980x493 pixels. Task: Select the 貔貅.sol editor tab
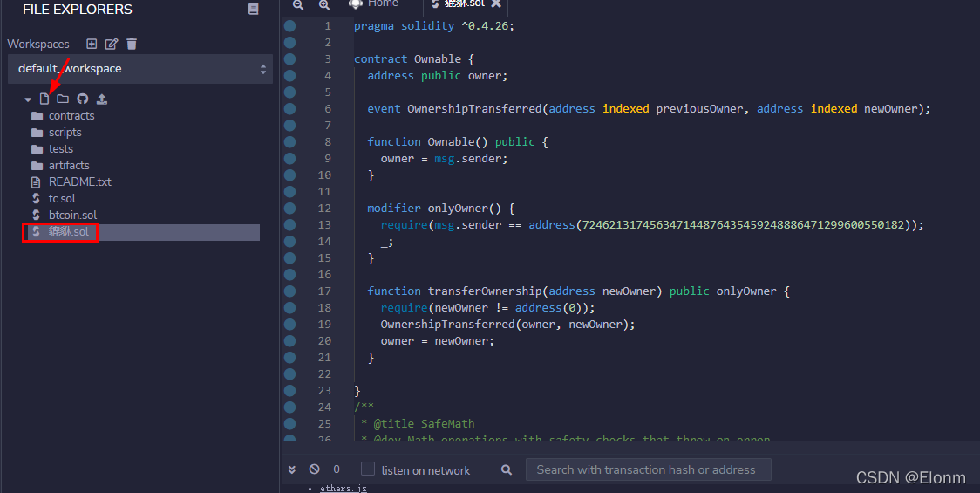(465, 3)
